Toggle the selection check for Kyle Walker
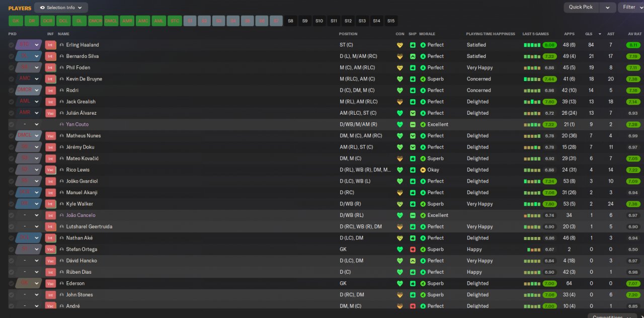The image size is (644, 318). pyautogui.click(x=11, y=204)
